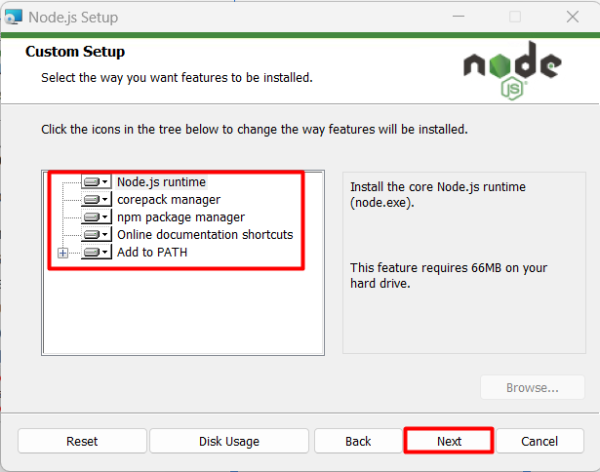
Task: Click the npm package manager drive icon
Action: [x=96, y=217]
